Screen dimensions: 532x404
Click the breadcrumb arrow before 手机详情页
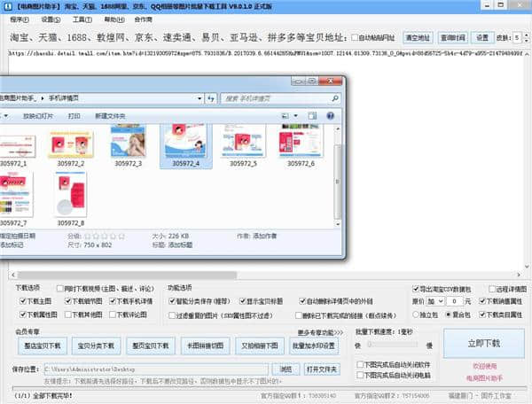[x=43, y=98]
